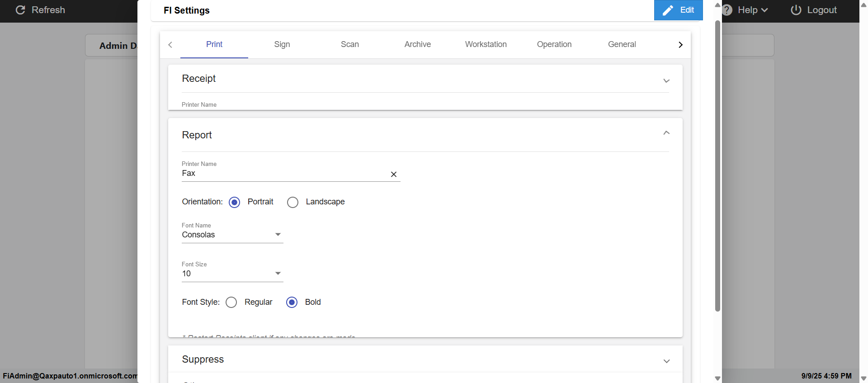
Task: Clear the Fax printer name with X
Action: [394, 174]
